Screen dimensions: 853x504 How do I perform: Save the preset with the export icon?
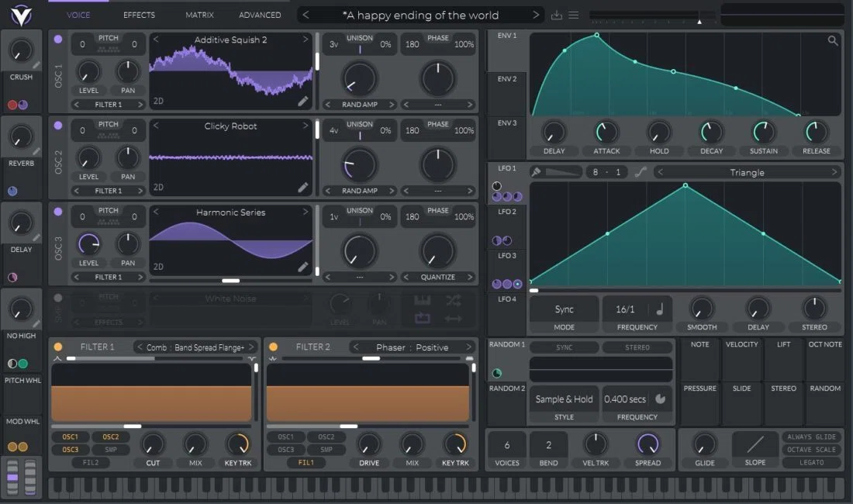[557, 16]
